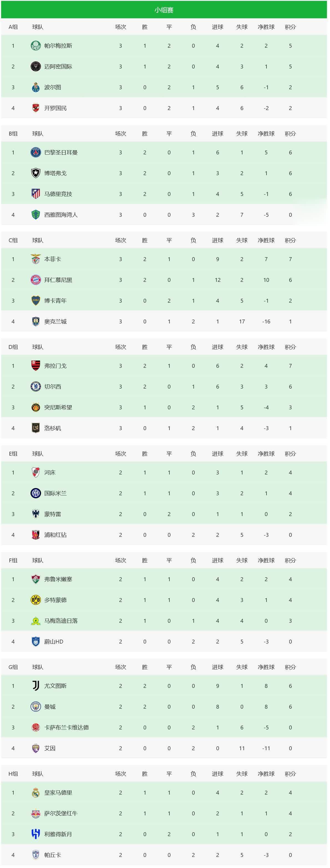This screenshot has height=868, width=330.
Task: Click the Atlético Madrid crest icon
Action: tap(36, 194)
